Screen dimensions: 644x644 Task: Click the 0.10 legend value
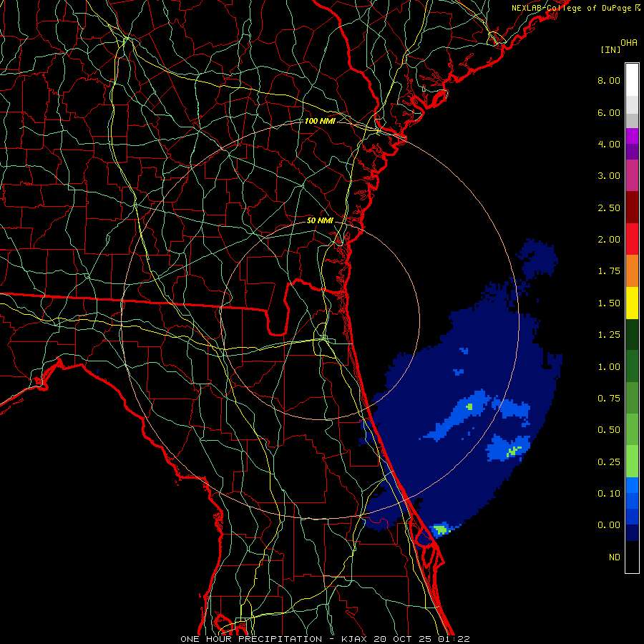pos(609,494)
